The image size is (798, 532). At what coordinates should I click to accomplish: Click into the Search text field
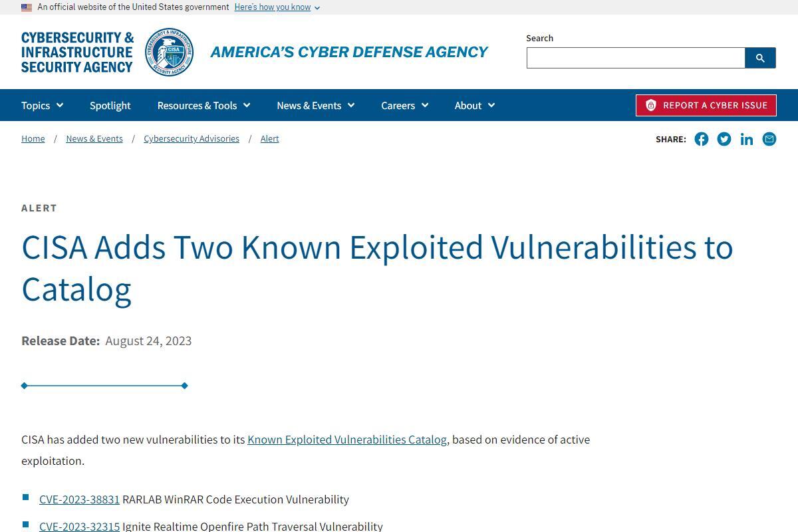[636, 58]
